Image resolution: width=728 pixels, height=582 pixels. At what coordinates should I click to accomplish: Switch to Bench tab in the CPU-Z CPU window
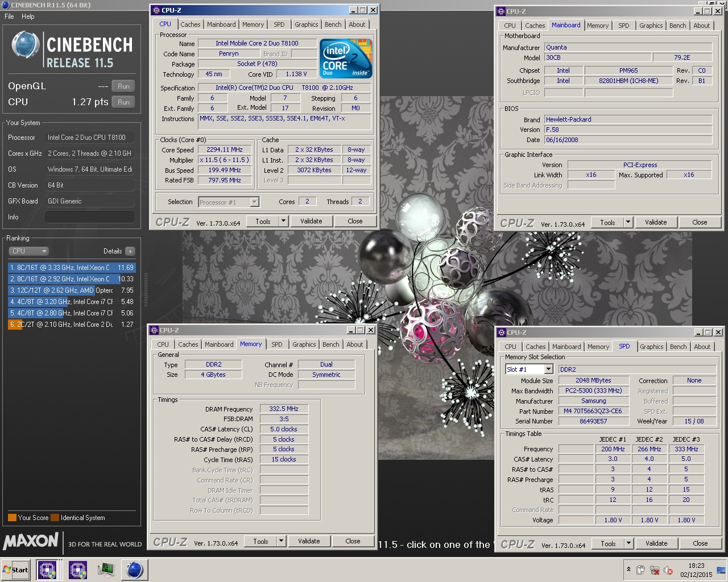coord(333,24)
